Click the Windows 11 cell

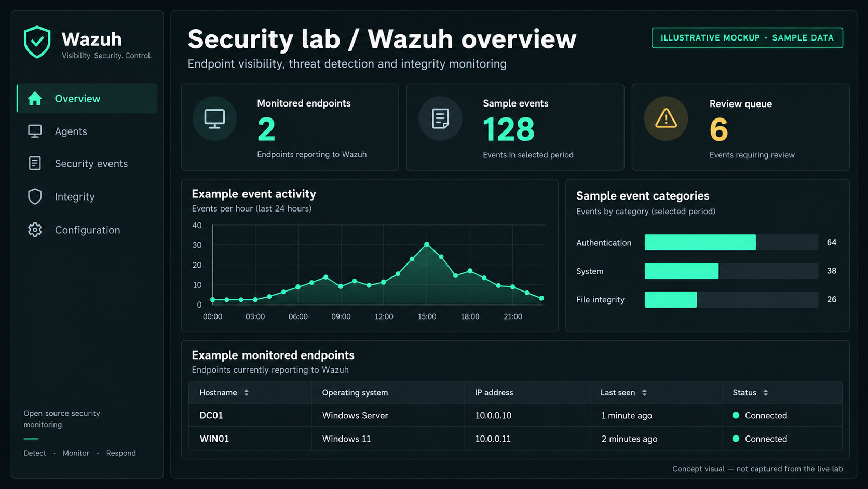tap(347, 439)
